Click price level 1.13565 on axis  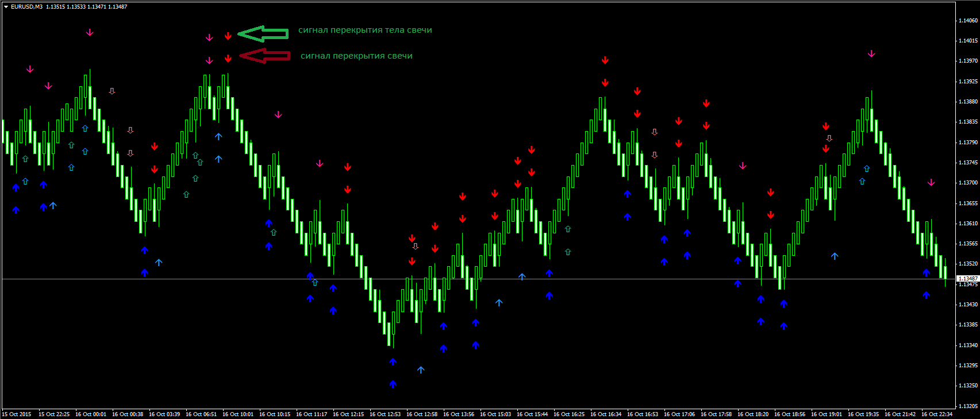click(x=968, y=244)
